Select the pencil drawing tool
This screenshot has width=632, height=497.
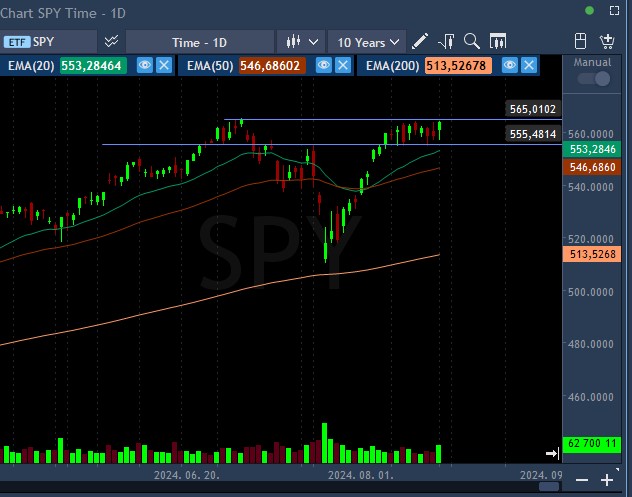419,41
